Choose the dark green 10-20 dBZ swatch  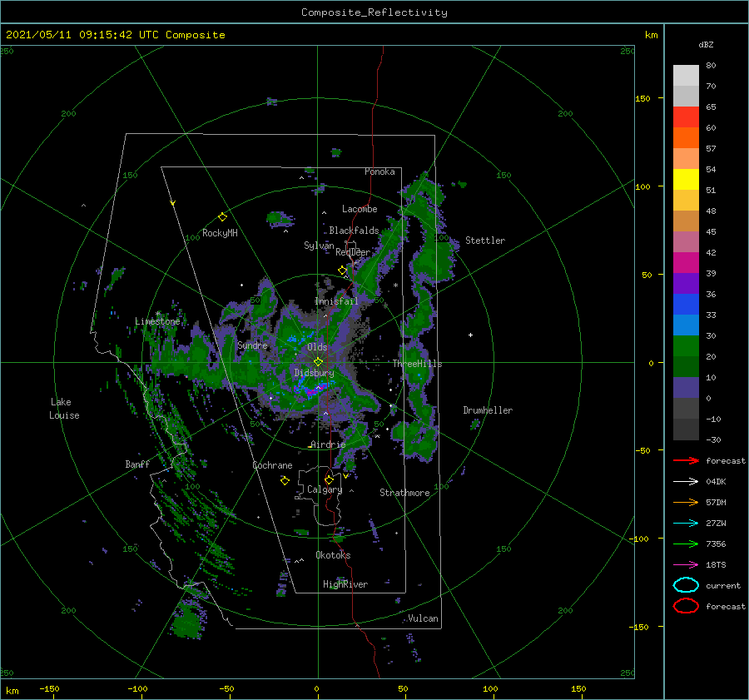pos(686,366)
